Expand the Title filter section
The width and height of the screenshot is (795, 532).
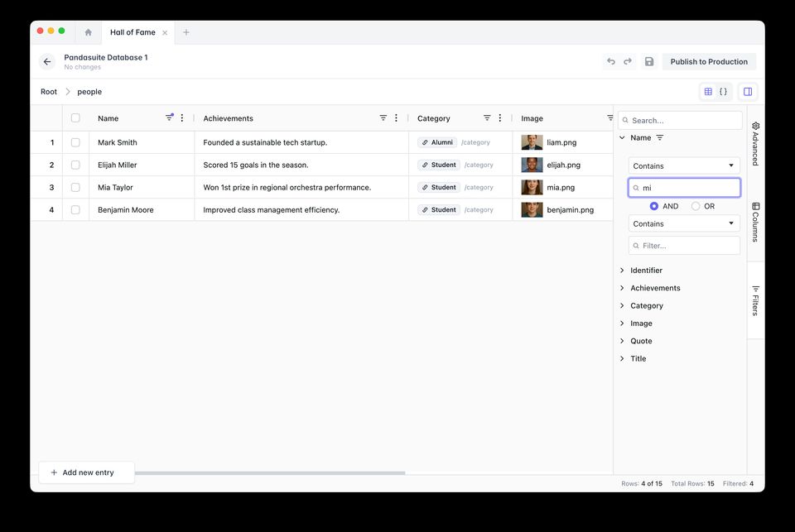pos(622,359)
